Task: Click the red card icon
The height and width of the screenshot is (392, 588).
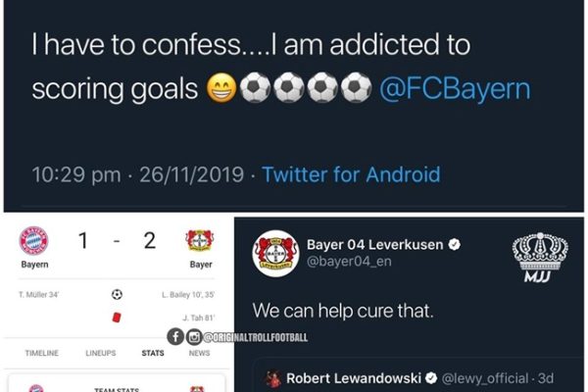Action: click(118, 316)
